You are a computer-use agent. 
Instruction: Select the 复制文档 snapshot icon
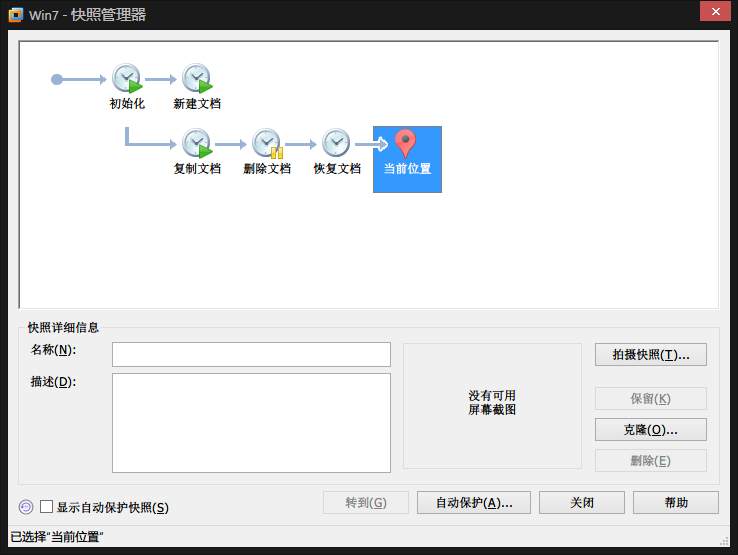pos(197,143)
